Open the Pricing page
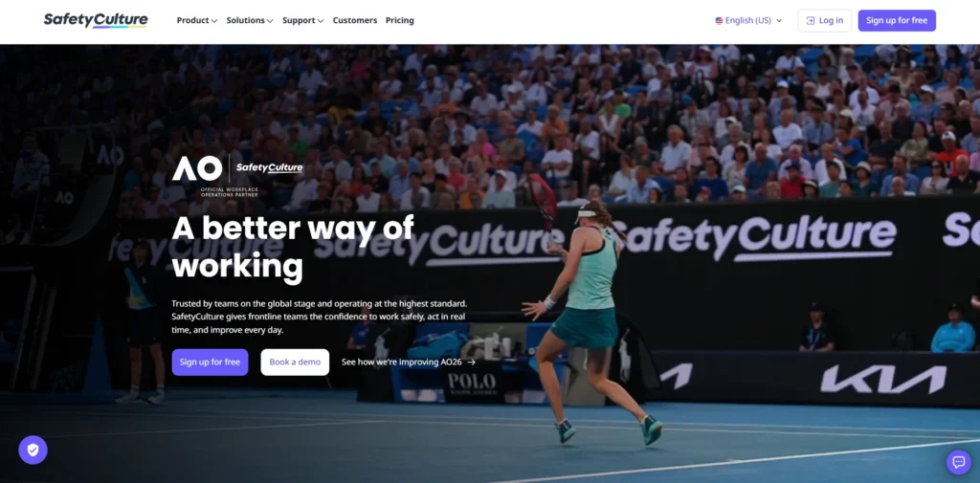Viewport: 980px width, 483px height. 399,21
